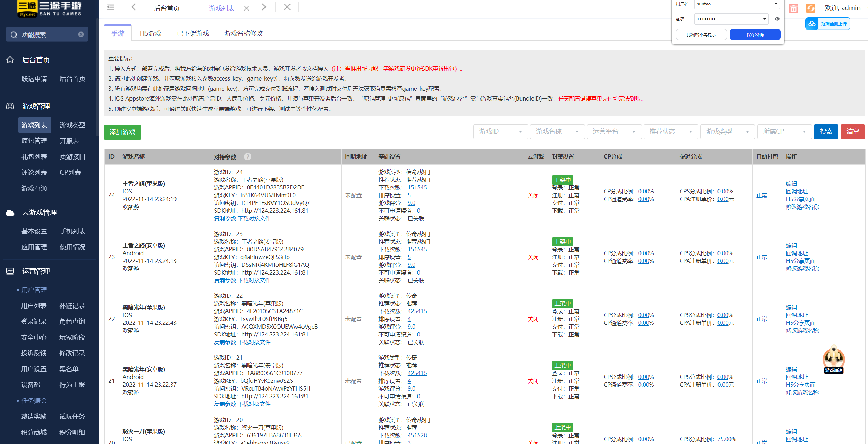Screen dimensions: 868x444
Task: Open the 游戏ID filter dropdown
Action: point(500,131)
